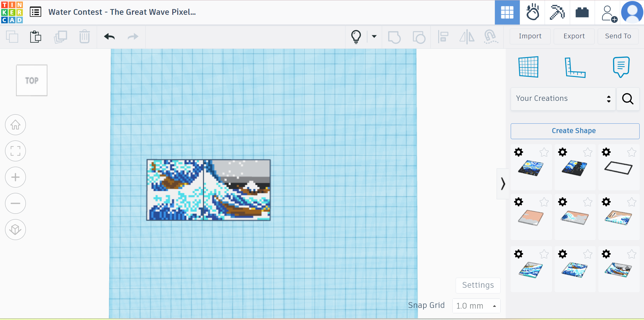Undo the last action
Viewport: 644px width, 320px height.
(109, 37)
